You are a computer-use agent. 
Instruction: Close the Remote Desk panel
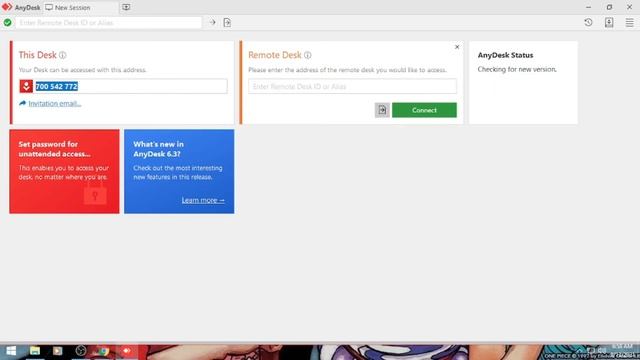pyautogui.click(x=457, y=47)
